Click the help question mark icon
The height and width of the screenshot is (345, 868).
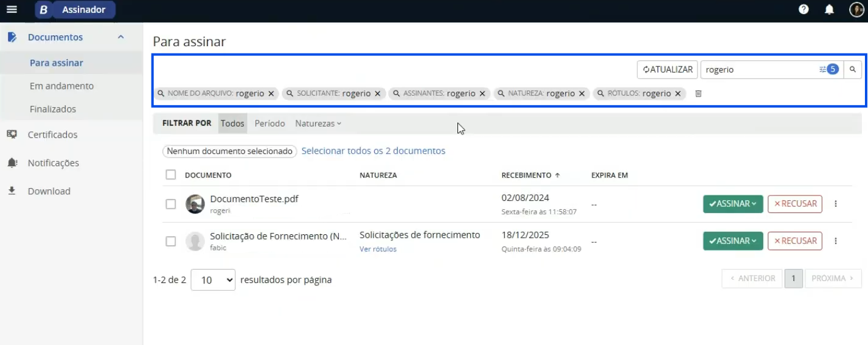(x=804, y=10)
